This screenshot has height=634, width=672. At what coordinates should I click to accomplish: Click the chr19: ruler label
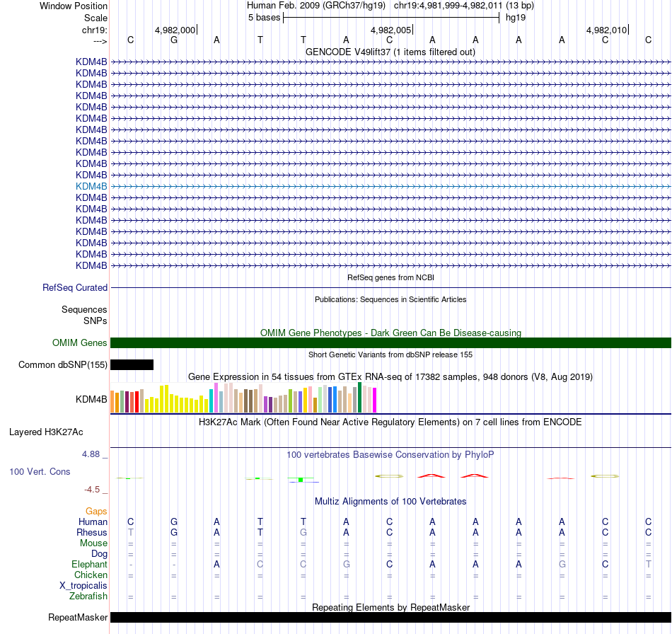(x=95, y=30)
